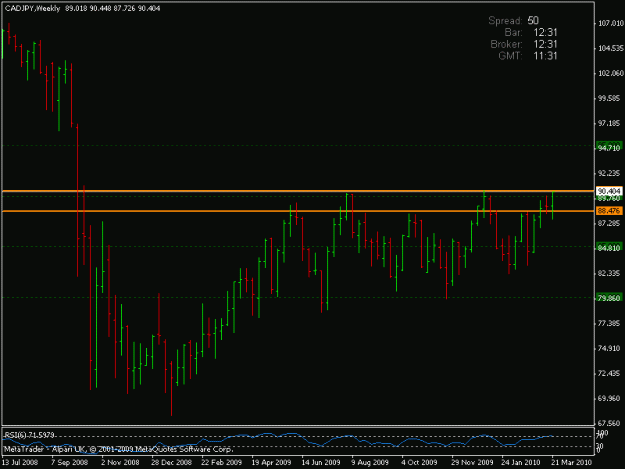Viewport: 625px width, 469px height.
Task: Click the 22 Feb 2009 date label
Action: point(221,462)
